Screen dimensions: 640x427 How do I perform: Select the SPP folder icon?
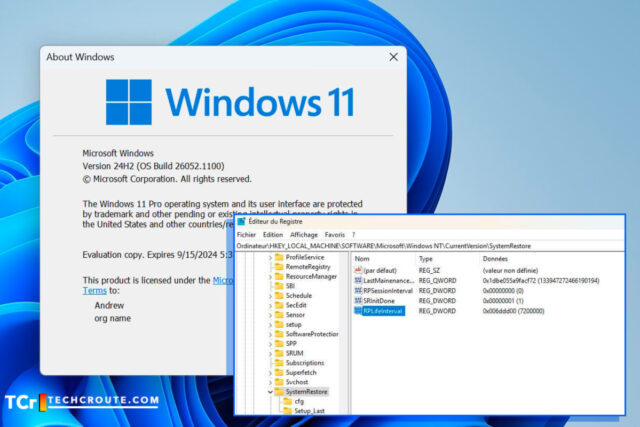coord(279,344)
